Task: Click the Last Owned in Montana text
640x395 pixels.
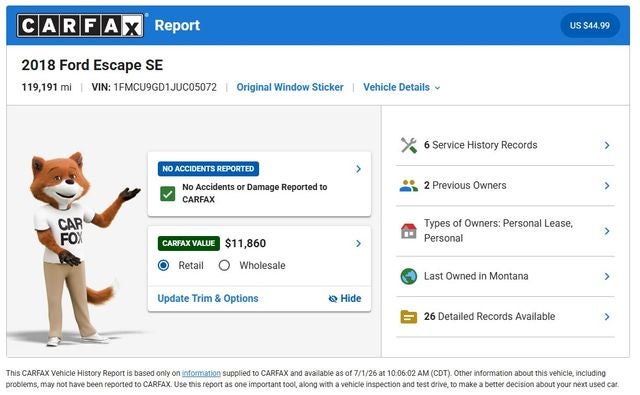Action: tap(476, 276)
